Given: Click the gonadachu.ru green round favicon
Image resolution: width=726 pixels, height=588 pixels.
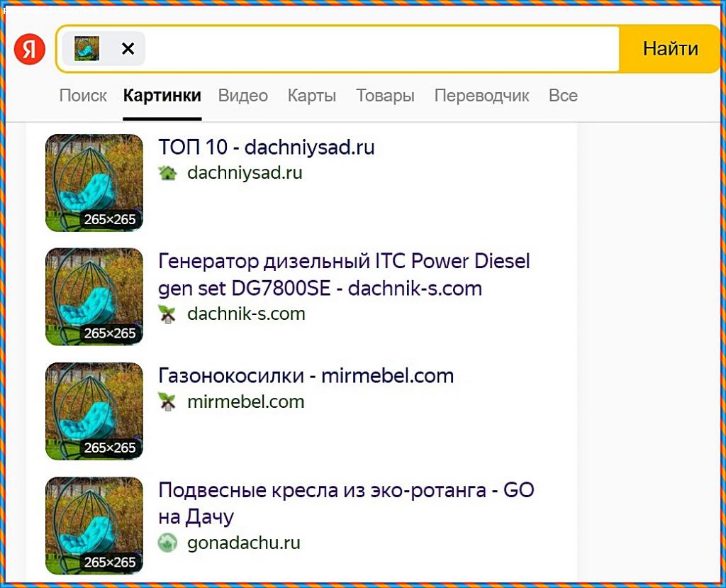Looking at the screenshot, I should [167, 543].
